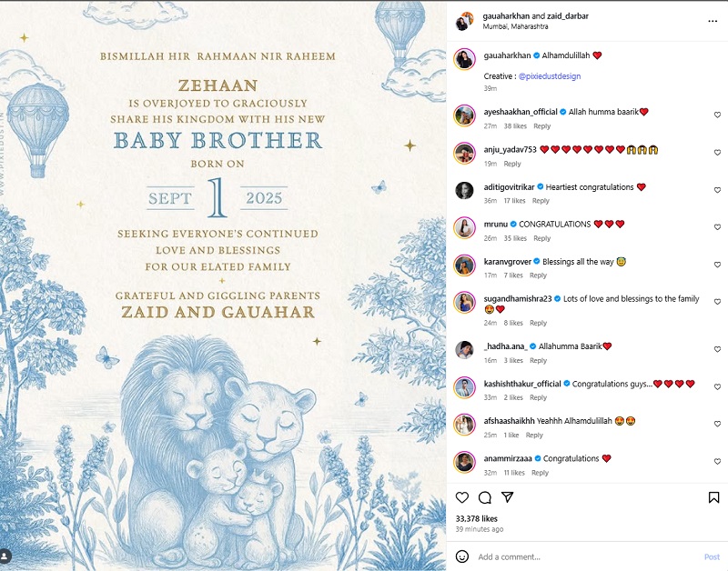Click the baby announcement post image
The image size is (728, 571).
(x=223, y=285)
